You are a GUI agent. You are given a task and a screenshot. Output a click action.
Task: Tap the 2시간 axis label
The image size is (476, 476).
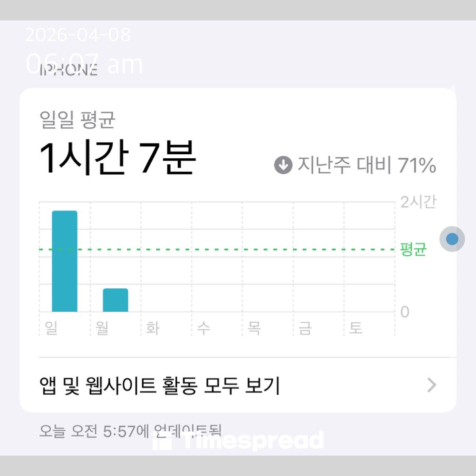(418, 202)
